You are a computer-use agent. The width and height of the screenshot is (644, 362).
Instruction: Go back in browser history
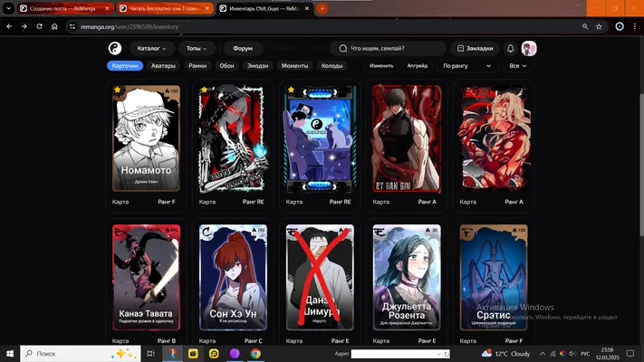(x=9, y=26)
